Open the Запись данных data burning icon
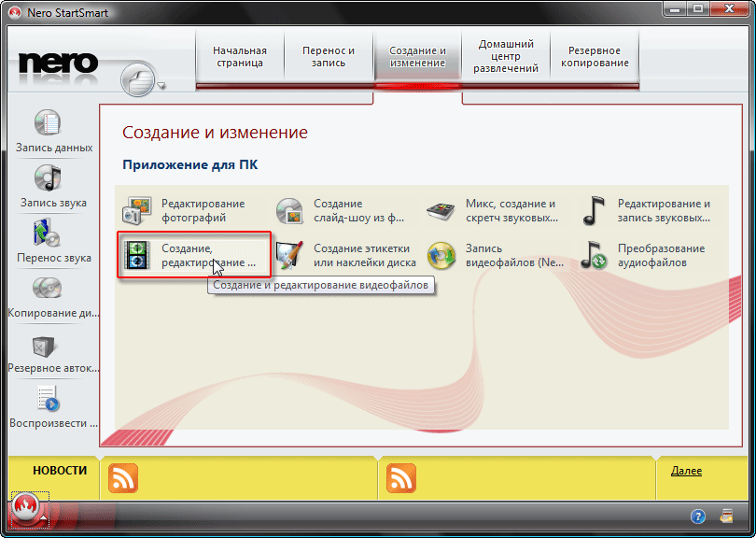This screenshot has width=756, height=538. pos(48,123)
